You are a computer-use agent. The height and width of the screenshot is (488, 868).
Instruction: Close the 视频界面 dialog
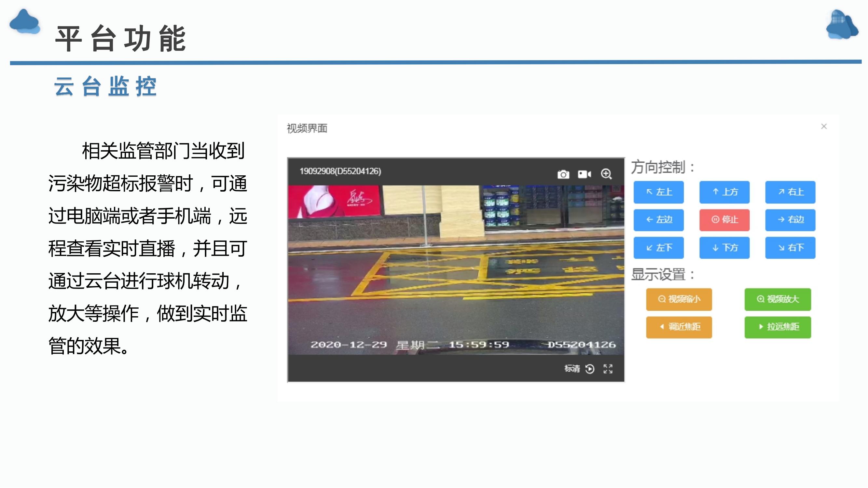(x=824, y=127)
